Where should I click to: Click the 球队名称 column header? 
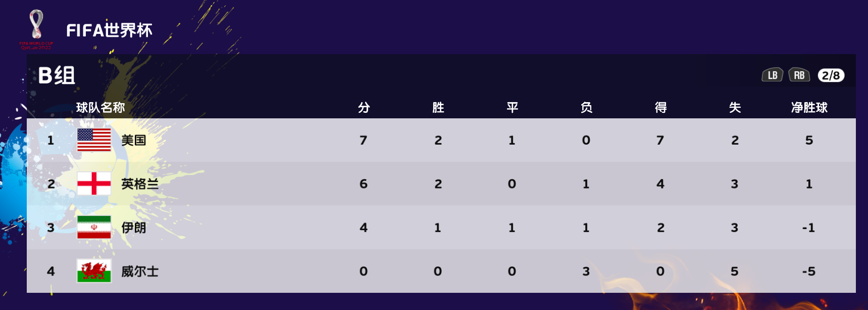coord(100,107)
